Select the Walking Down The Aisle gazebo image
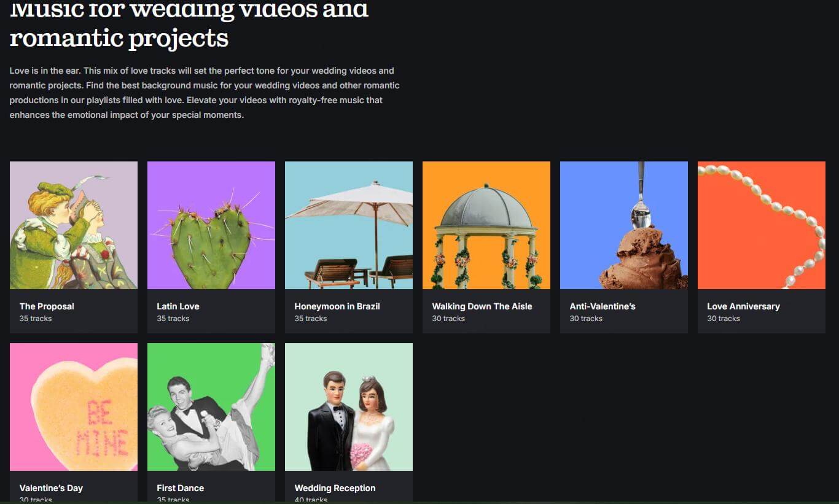This screenshot has width=839, height=504. click(486, 225)
